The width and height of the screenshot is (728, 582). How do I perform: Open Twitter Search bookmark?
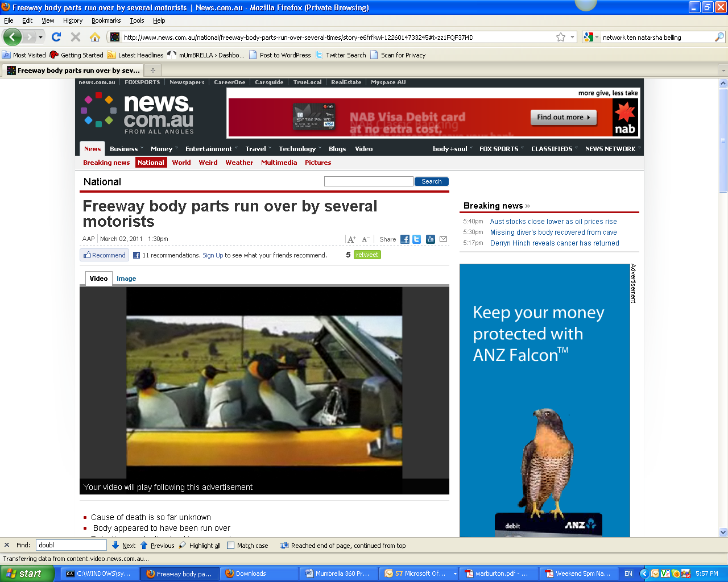341,55
